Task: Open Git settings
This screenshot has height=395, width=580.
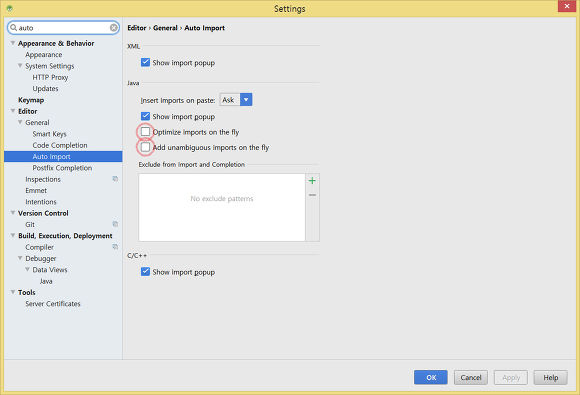Action: [30, 224]
